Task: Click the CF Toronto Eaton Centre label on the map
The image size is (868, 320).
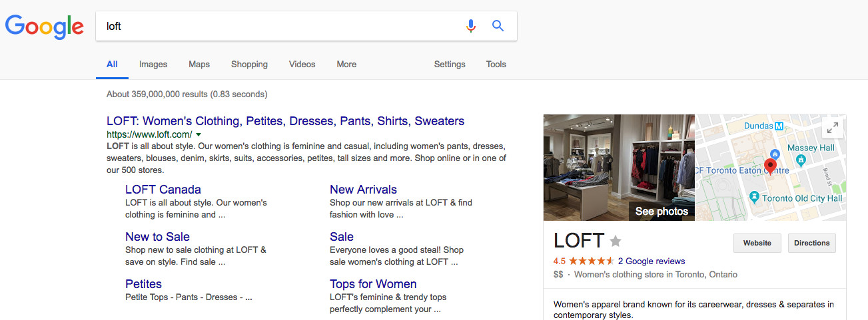Action: click(x=741, y=170)
